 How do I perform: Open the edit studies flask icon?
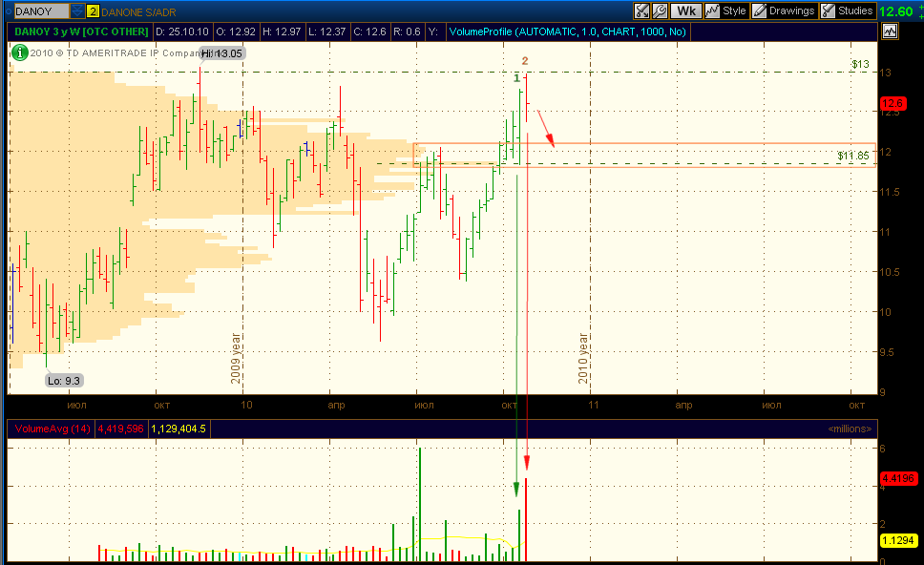pyautogui.click(x=641, y=10)
